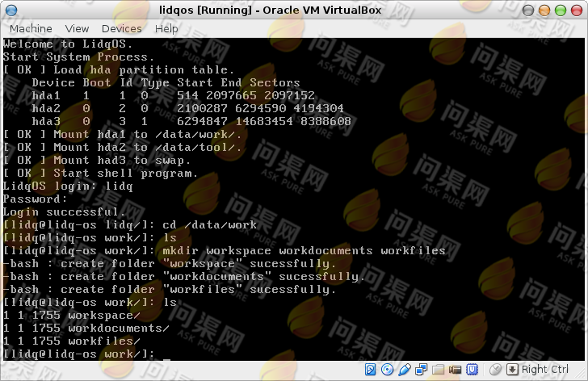Open the hard disk activity indicator
Image resolution: width=588 pixels, height=381 pixels.
370,370
